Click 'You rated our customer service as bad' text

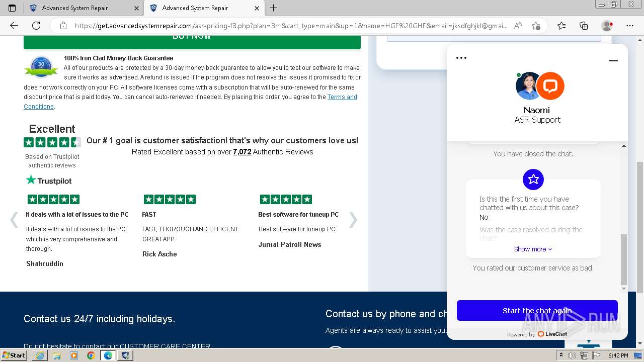pyautogui.click(x=533, y=268)
